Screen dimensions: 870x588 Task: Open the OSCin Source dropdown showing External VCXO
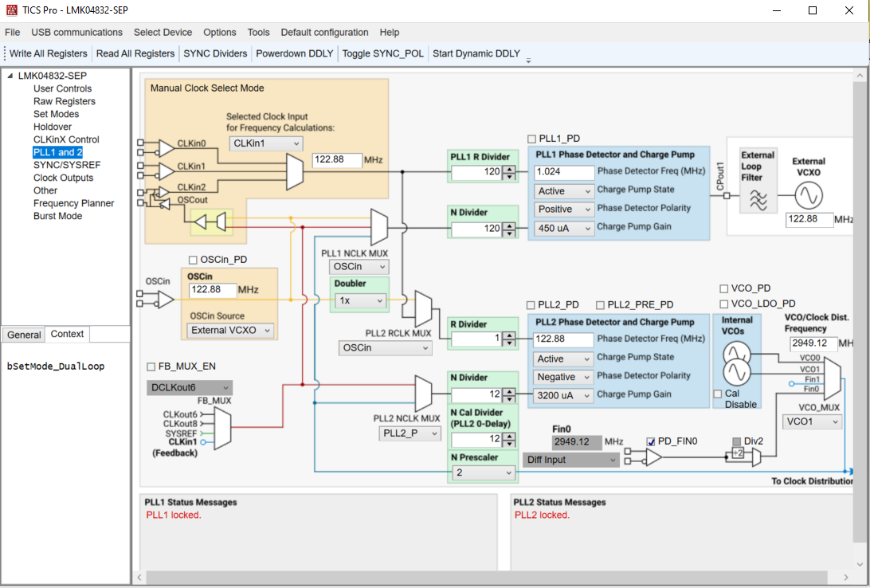pyautogui.click(x=229, y=330)
